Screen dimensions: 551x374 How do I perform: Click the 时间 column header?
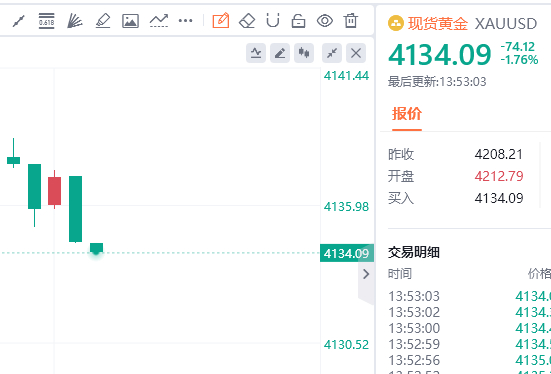(x=400, y=273)
